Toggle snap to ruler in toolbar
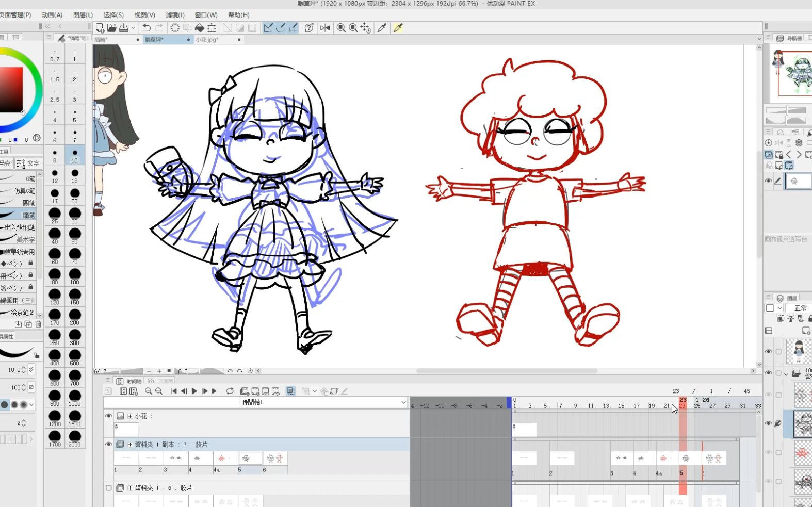Image resolution: width=812 pixels, height=507 pixels. 268,28
